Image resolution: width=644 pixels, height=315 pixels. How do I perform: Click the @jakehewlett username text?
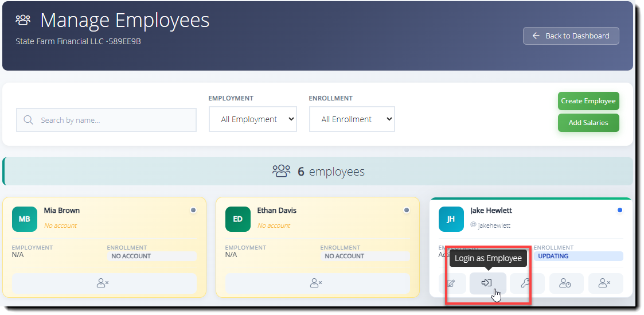[490, 225]
